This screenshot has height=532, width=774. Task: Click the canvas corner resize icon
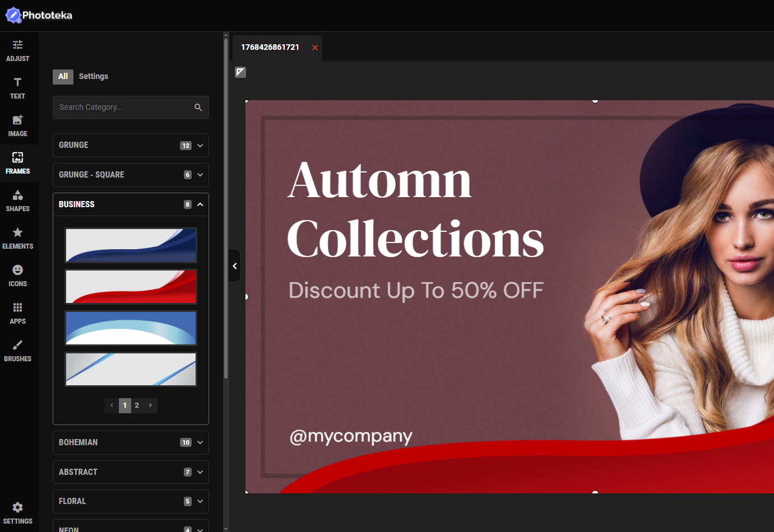(x=240, y=72)
